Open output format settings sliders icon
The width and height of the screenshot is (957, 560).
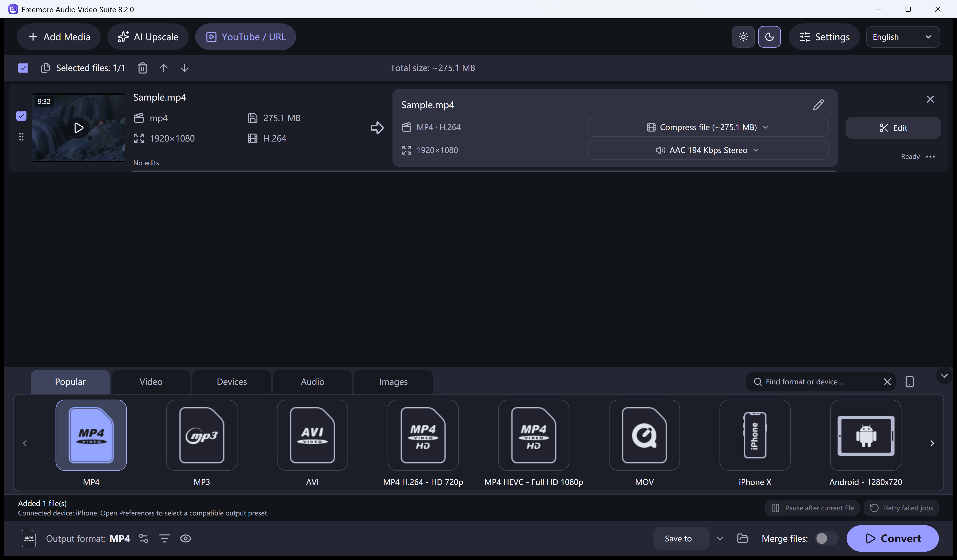point(144,538)
